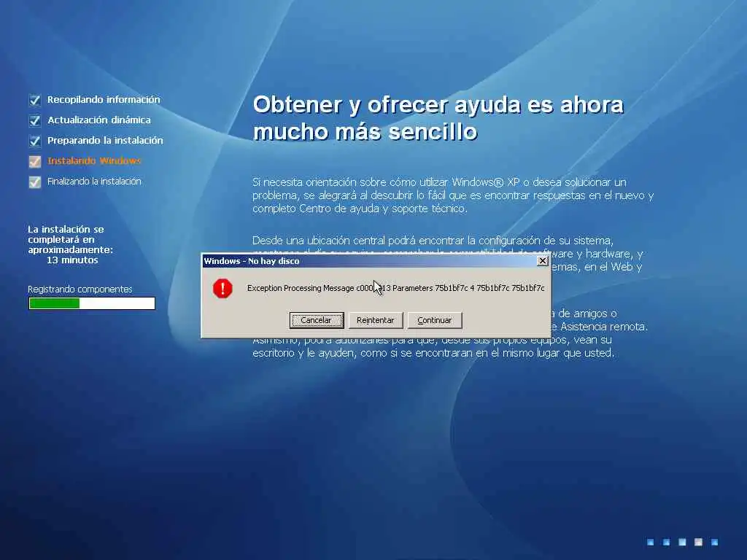The image size is (747, 560).
Task: Click the text line 'Desde una ubicación central'
Action: (x=433, y=241)
